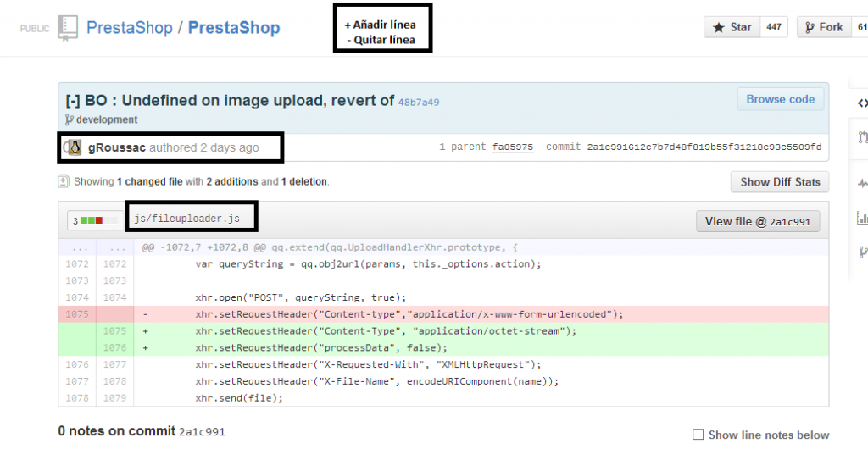Open Pull Requests icon in right sidebar

point(862,136)
